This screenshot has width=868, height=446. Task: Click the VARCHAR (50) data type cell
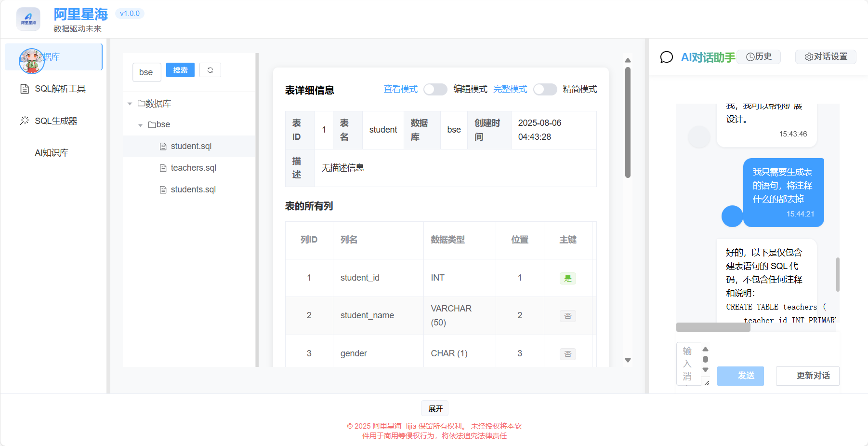[460, 315]
